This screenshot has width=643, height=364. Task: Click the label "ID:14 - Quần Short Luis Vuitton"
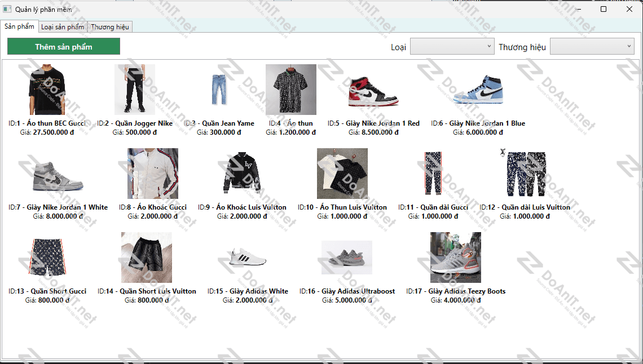147,291
